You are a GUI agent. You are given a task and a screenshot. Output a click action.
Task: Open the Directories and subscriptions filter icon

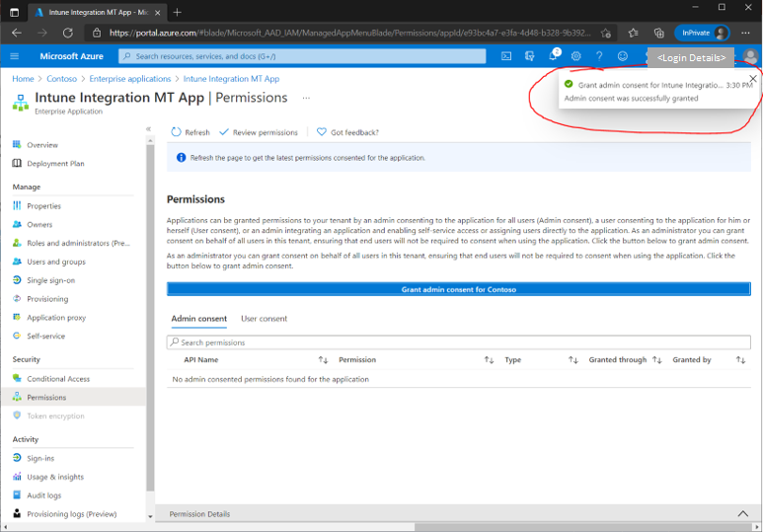tap(529, 56)
